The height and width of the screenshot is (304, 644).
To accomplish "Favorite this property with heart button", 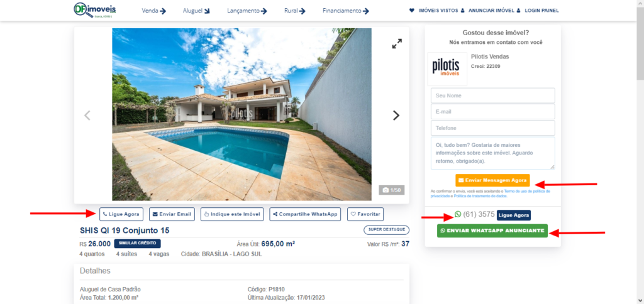I will pyautogui.click(x=365, y=214).
